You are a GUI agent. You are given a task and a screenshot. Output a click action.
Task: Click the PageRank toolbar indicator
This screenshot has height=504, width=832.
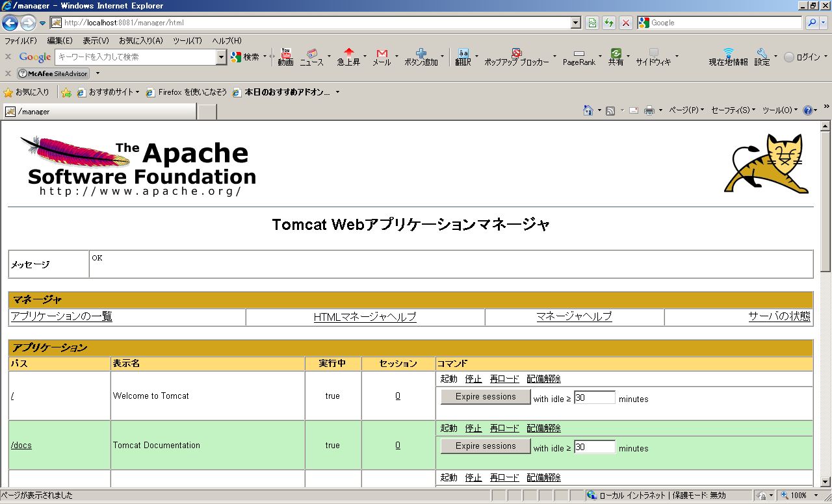(x=578, y=57)
